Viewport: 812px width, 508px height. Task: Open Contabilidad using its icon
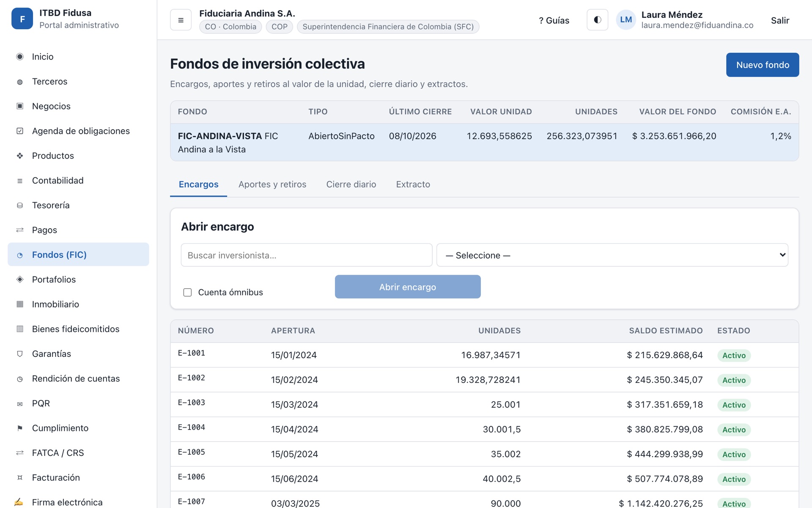pyautogui.click(x=20, y=181)
